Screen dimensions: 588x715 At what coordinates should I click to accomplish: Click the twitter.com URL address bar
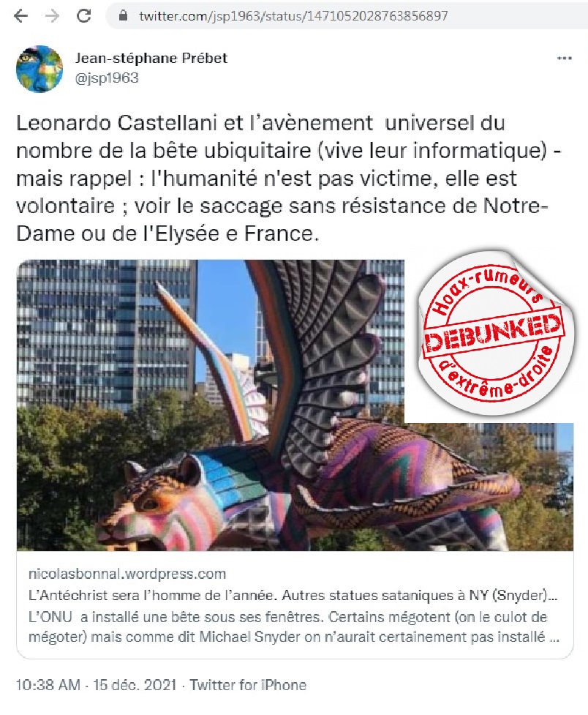pyautogui.click(x=347, y=16)
